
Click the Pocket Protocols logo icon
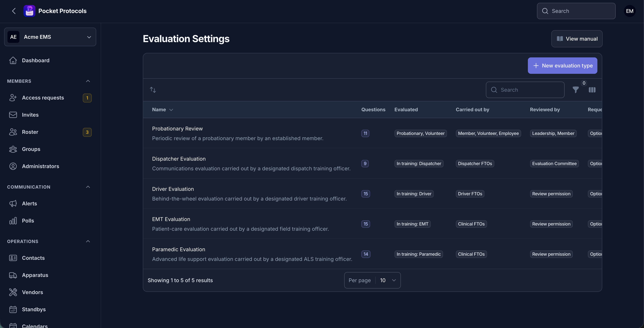point(29,11)
